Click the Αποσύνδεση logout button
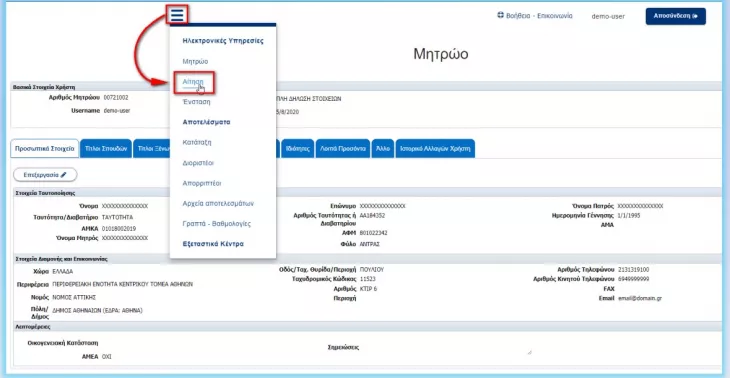The image size is (730, 378). (676, 16)
